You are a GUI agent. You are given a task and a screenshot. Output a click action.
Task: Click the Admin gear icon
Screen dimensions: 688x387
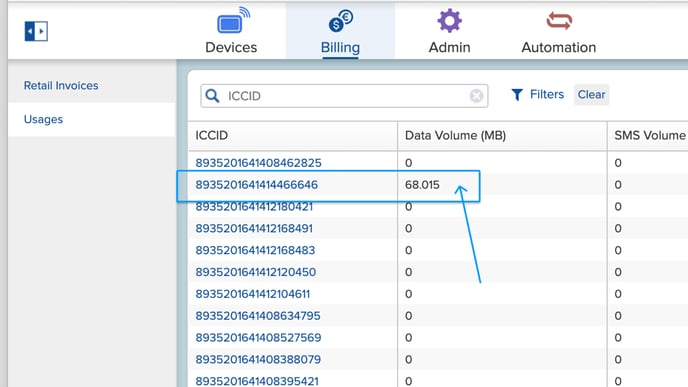[449, 21]
